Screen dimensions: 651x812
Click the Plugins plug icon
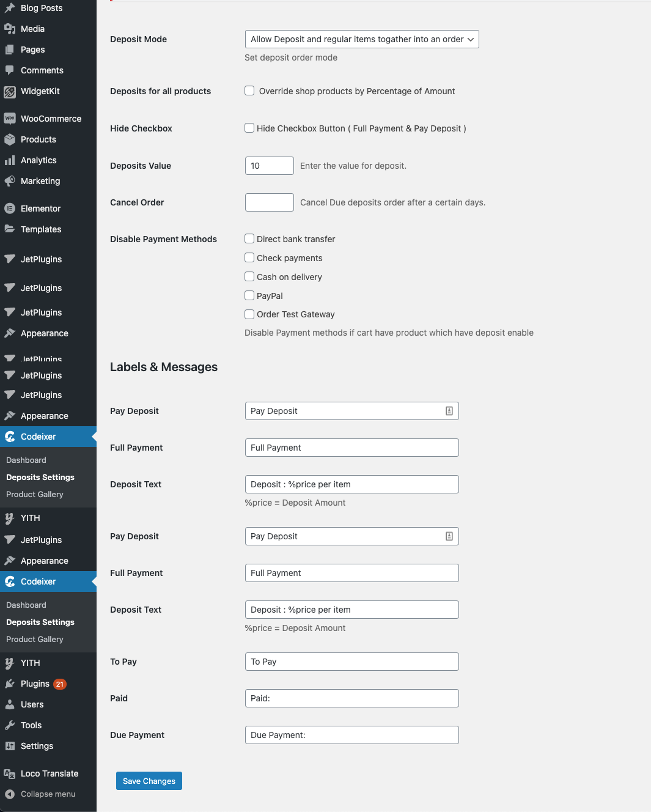(x=10, y=684)
